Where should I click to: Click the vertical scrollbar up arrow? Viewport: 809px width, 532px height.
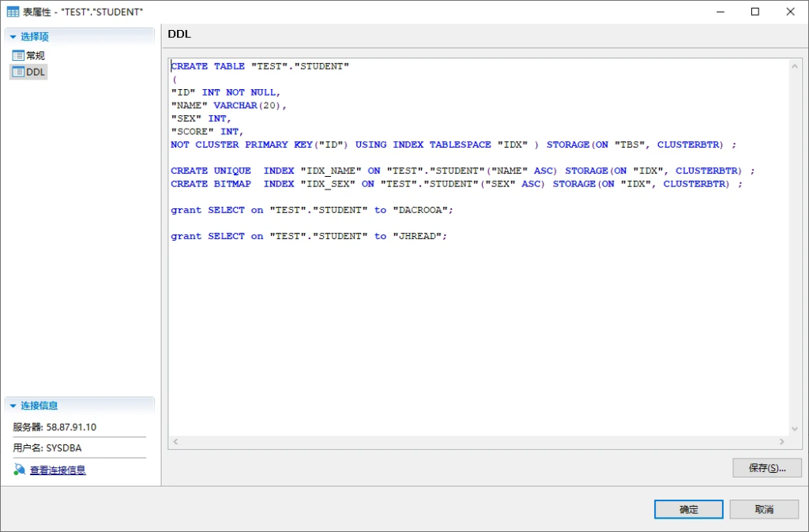pos(795,67)
